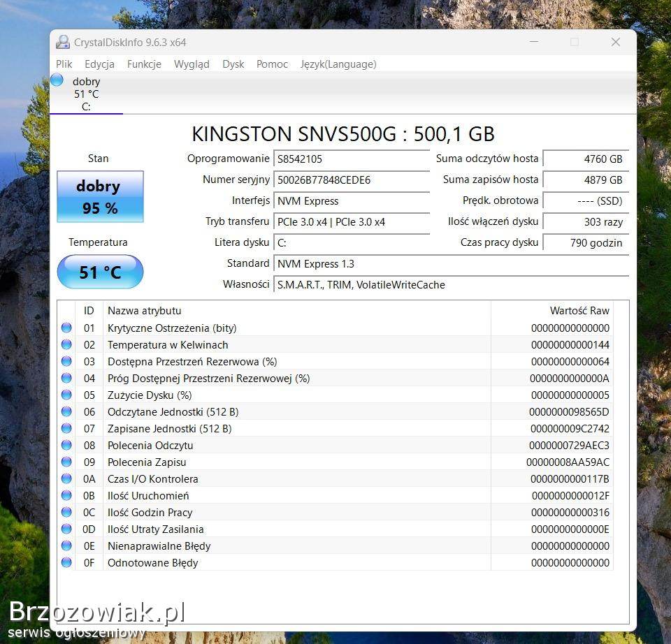Click the status orb for Ilość Uruchomień row

click(66, 495)
